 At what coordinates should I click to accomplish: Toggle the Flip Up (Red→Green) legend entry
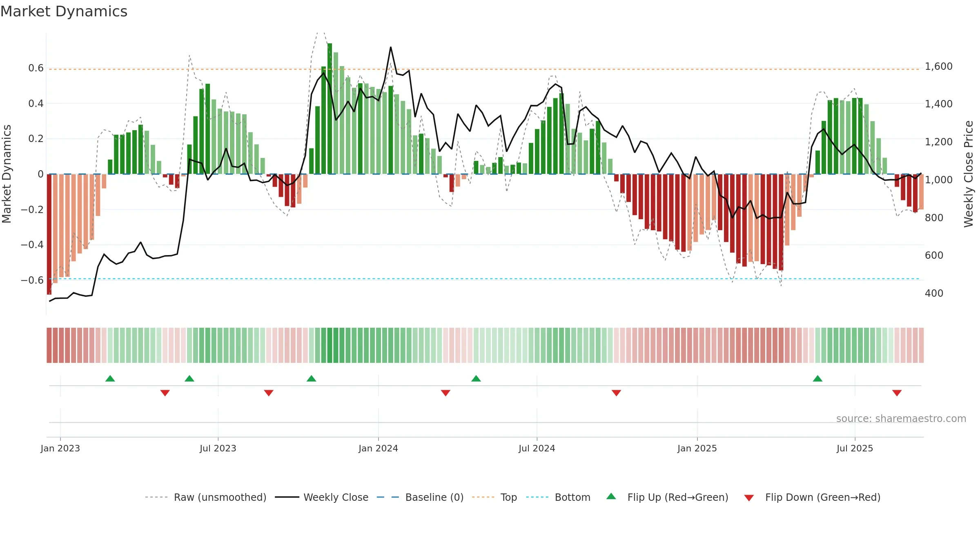667,497
